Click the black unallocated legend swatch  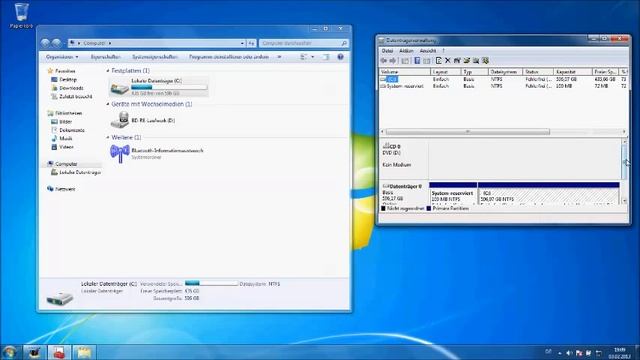pos(383,209)
